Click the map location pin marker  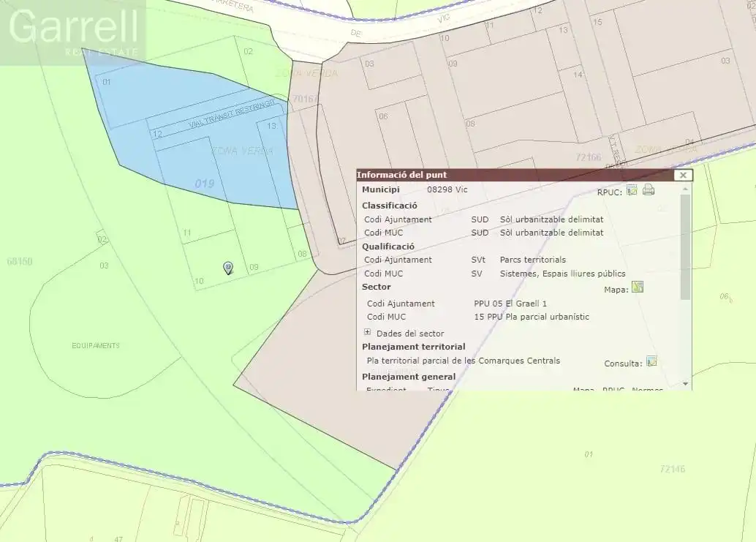coord(228,268)
